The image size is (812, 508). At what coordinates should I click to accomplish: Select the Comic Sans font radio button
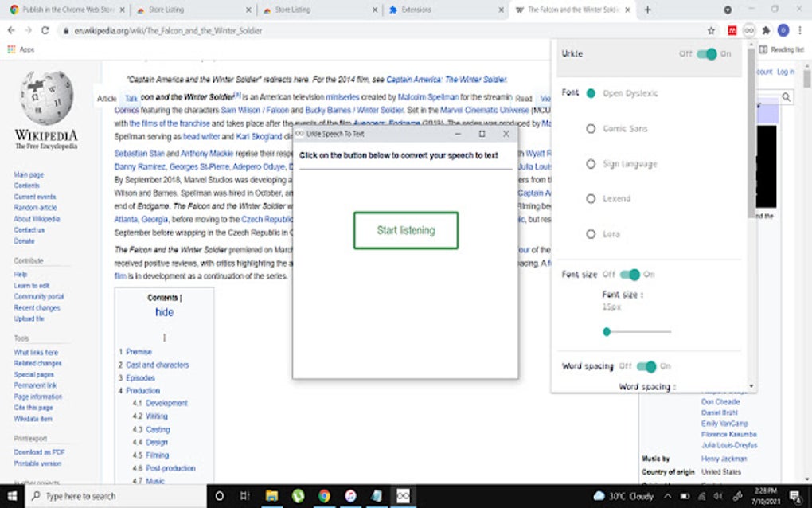591,128
